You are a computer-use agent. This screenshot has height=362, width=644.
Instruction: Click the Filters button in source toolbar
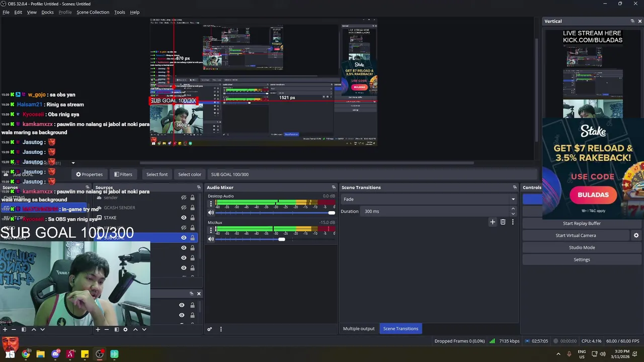(123, 174)
